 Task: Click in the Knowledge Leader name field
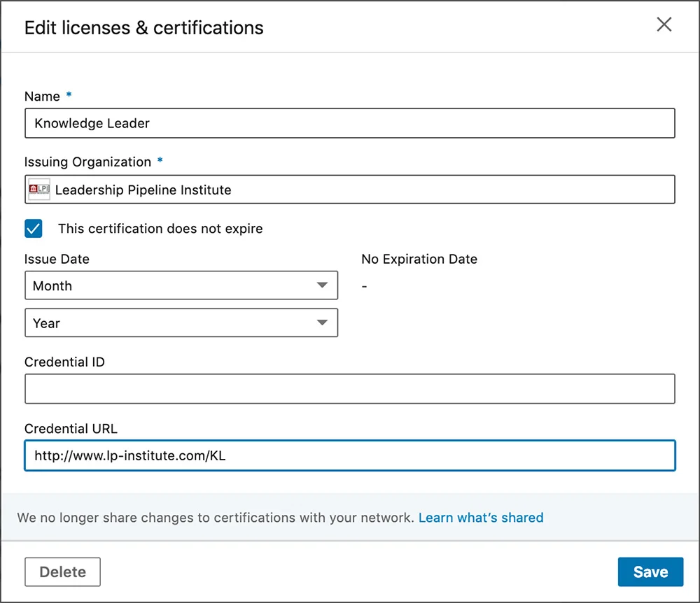coord(350,123)
